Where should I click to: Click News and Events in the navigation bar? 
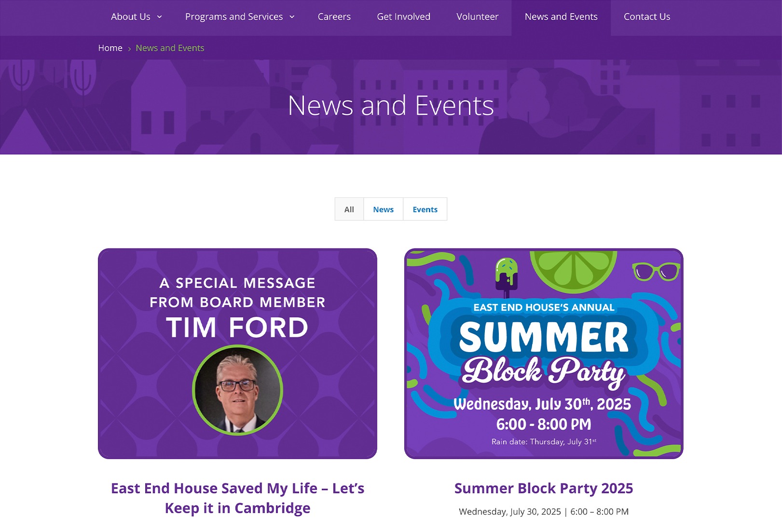coord(561,17)
